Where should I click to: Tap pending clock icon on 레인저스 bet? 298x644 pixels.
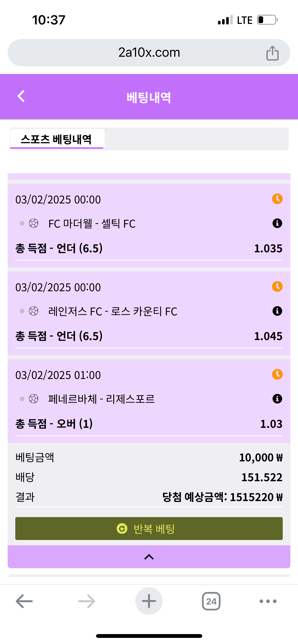(277, 287)
